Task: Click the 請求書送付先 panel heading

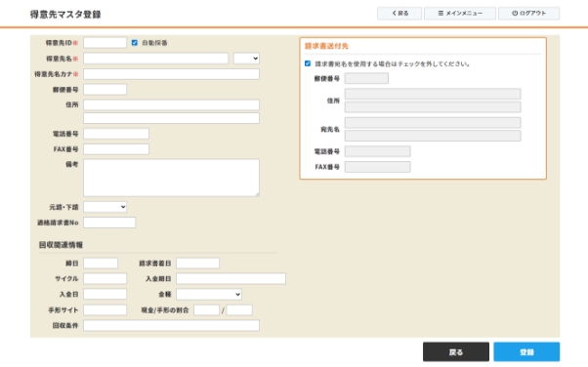Action: 326,46
